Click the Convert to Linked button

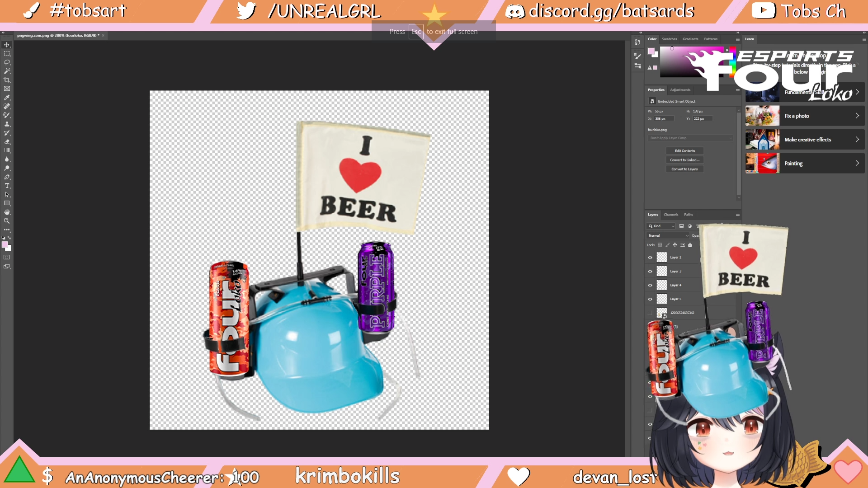pos(684,160)
